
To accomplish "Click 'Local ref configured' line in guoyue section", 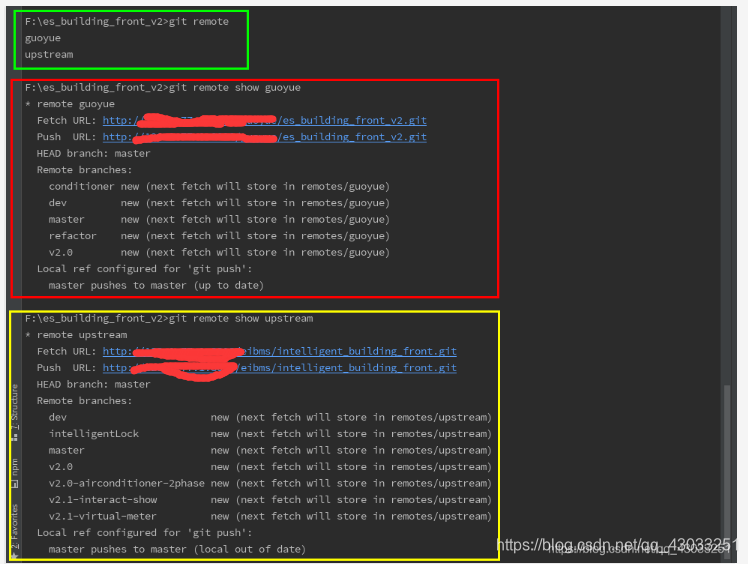I will (x=145, y=269).
